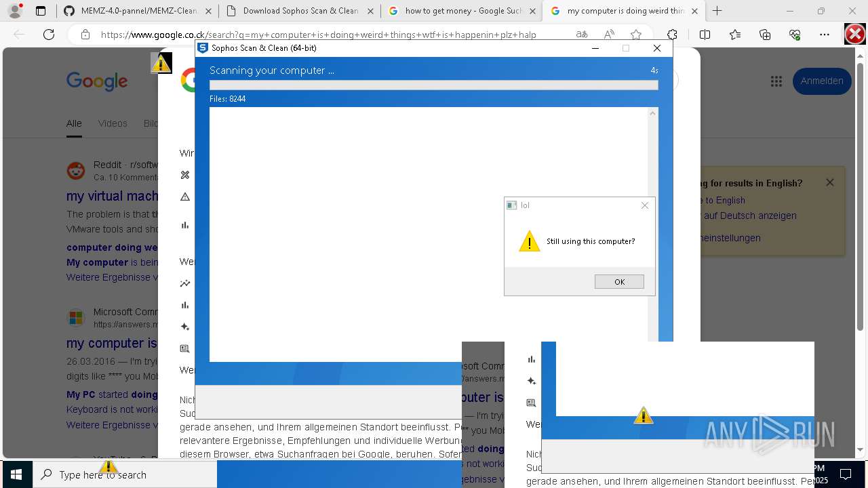Image resolution: width=868 pixels, height=488 pixels.
Task: Click the 'Files: 8244' counter text
Action: tap(227, 99)
